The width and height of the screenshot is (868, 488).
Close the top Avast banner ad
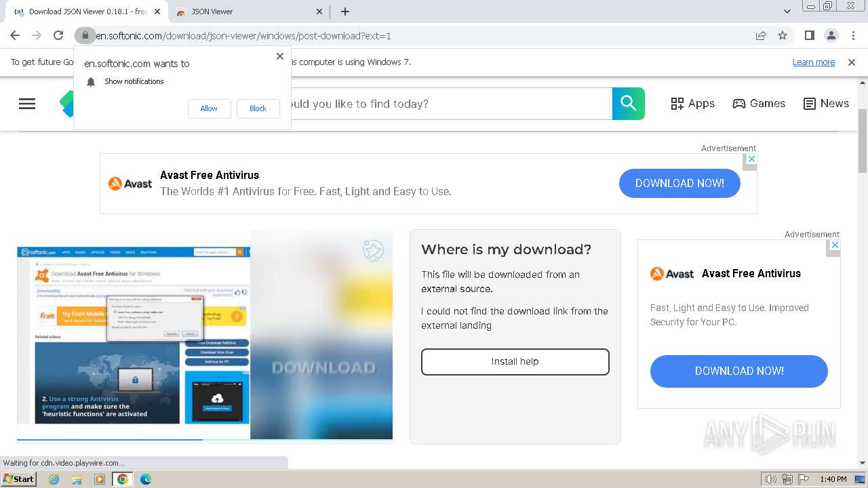(x=751, y=159)
